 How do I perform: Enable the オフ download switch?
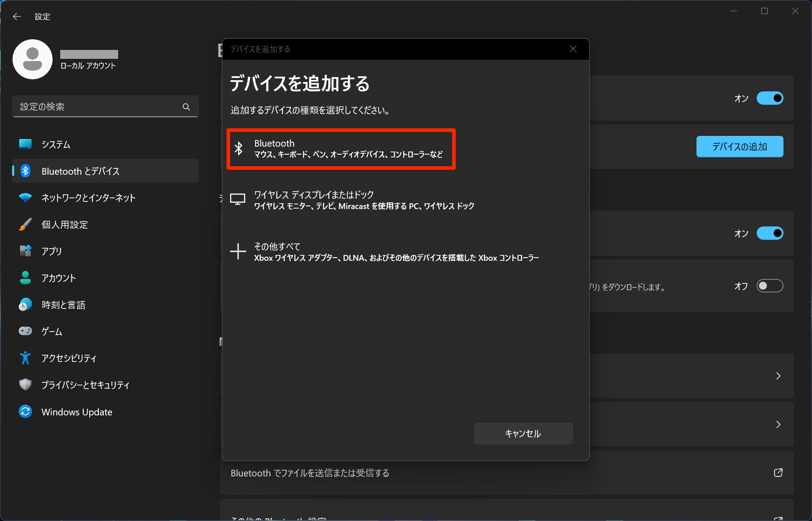pyautogui.click(x=770, y=286)
